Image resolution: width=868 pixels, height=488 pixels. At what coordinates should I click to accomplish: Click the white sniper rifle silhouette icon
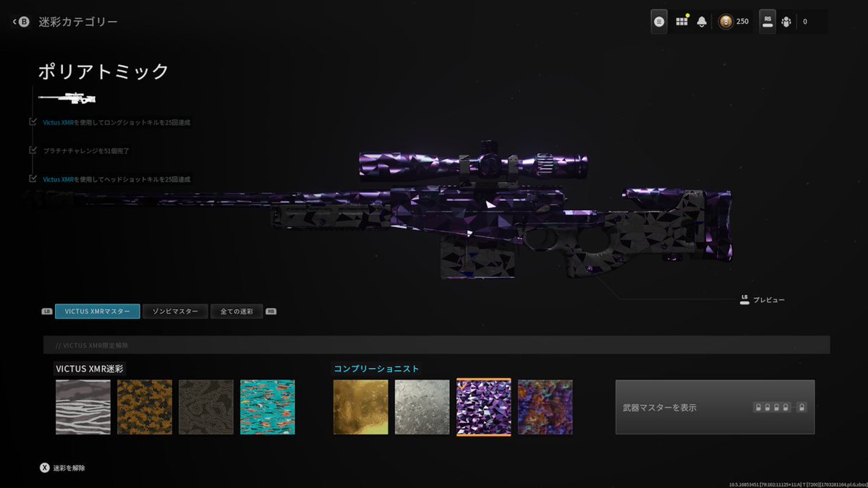point(67,98)
